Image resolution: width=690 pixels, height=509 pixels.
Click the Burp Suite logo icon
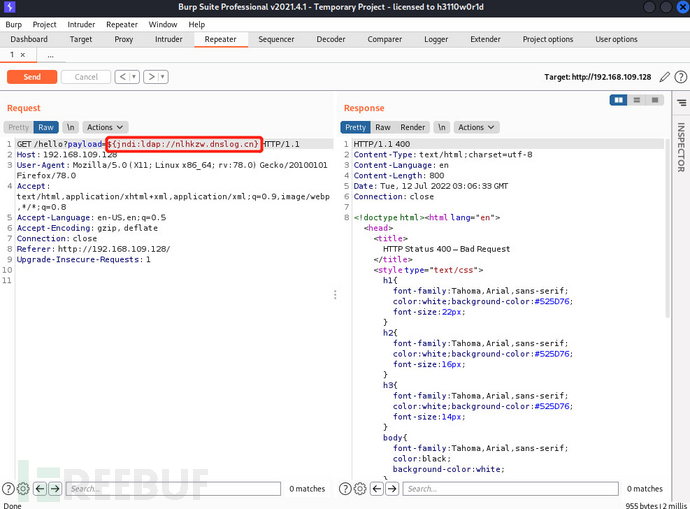point(9,7)
